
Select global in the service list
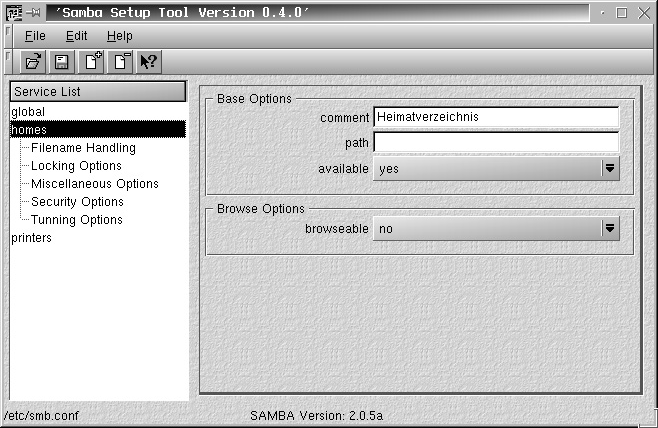click(28, 112)
